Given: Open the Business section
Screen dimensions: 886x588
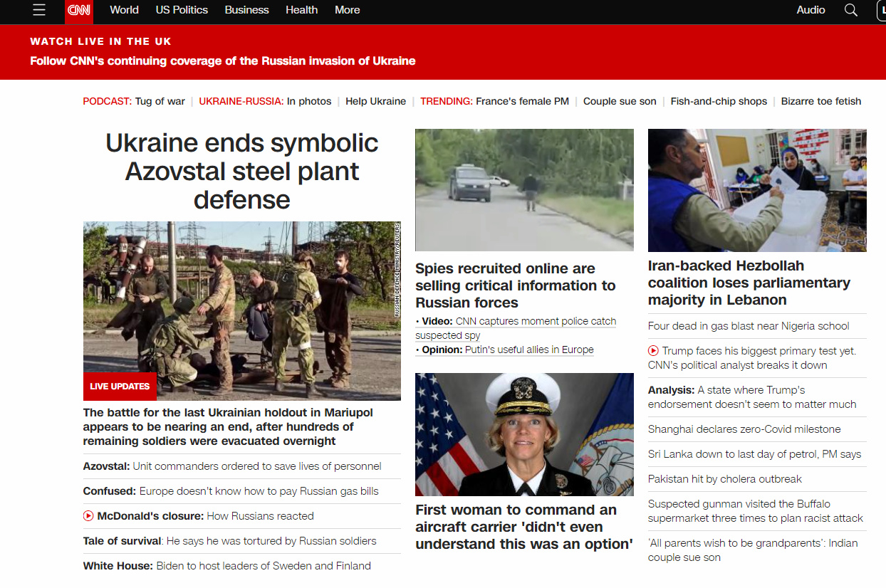Looking at the screenshot, I should (x=246, y=10).
